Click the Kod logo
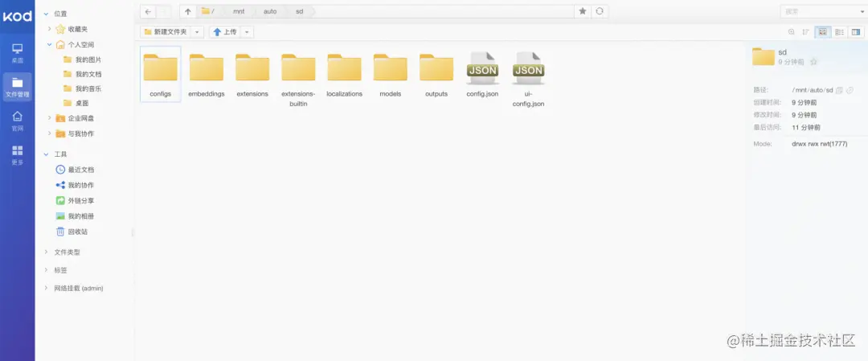Image resolution: width=868 pixels, height=361 pixels. [17, 16]
